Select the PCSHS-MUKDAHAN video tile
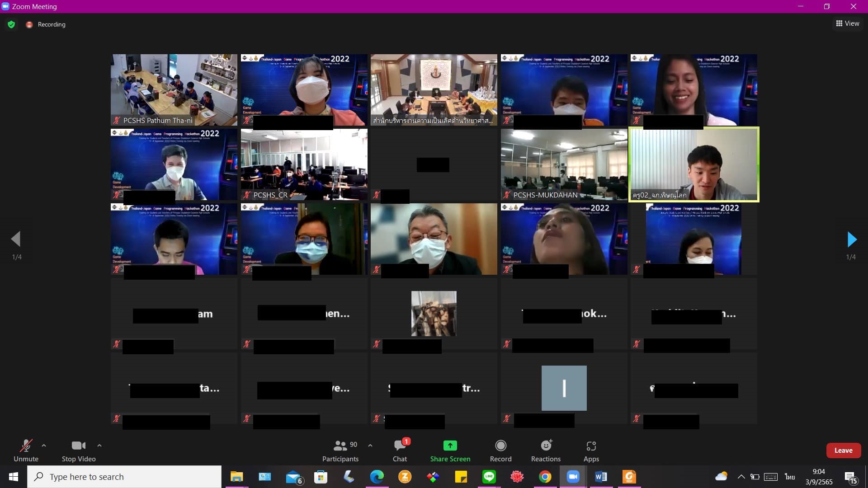The image size is (868, 488). pos(564,164)
